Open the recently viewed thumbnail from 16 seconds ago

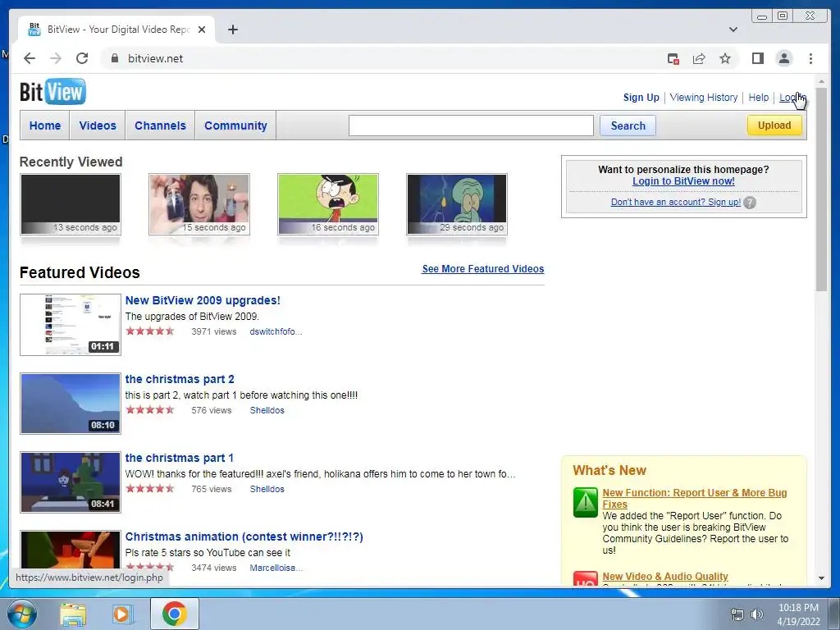click(328, 204)
